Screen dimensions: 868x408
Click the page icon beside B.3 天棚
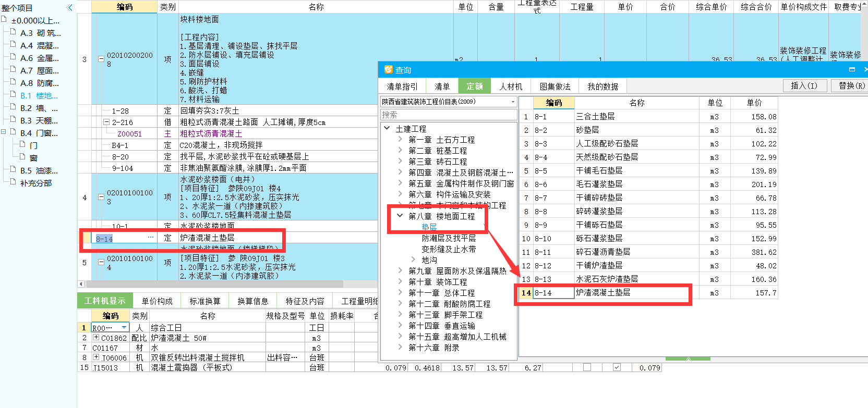pos(13,119)
